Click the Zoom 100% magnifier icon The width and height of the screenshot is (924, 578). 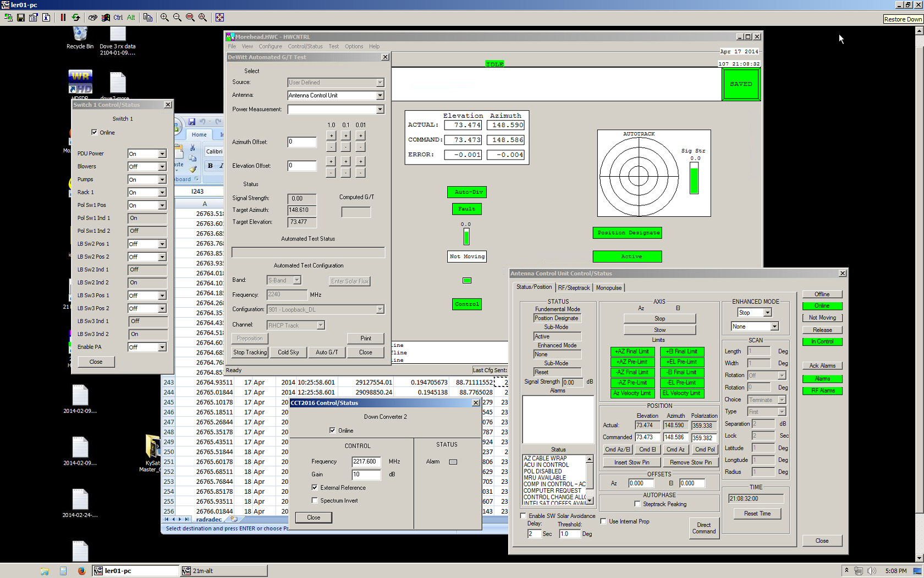pyautogui.click(x=190, y=18)
